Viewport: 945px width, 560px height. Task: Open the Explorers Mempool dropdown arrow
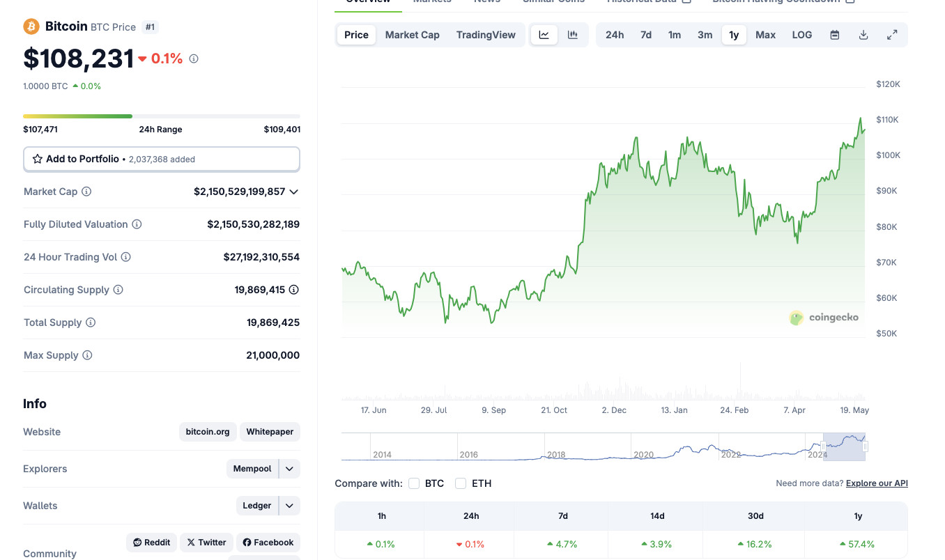(x=289, y=469)
